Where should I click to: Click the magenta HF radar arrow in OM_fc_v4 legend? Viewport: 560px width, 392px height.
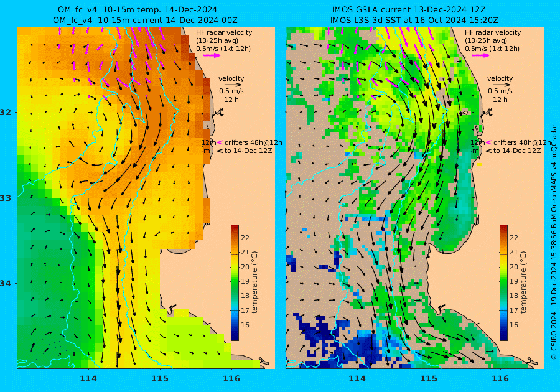point(212,55)
